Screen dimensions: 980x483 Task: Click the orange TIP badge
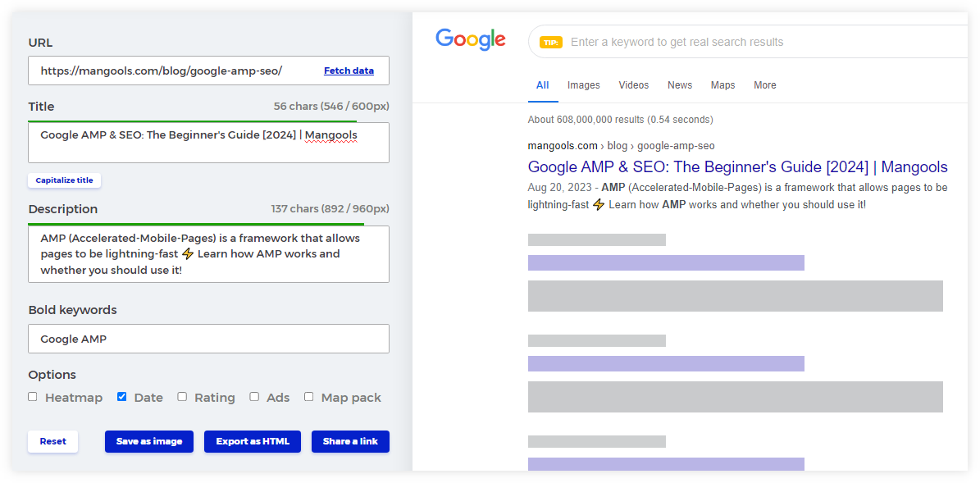point(551,41)
